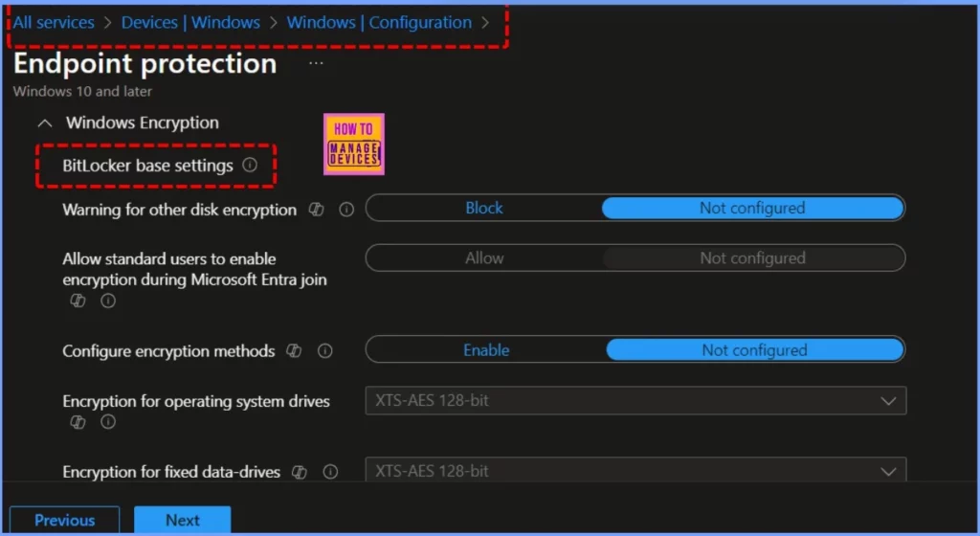Viewport: 980px width, 536px height.
Task: Click Copilot icon under Encryption for operating system drives
Action: [x=78, y=422]
